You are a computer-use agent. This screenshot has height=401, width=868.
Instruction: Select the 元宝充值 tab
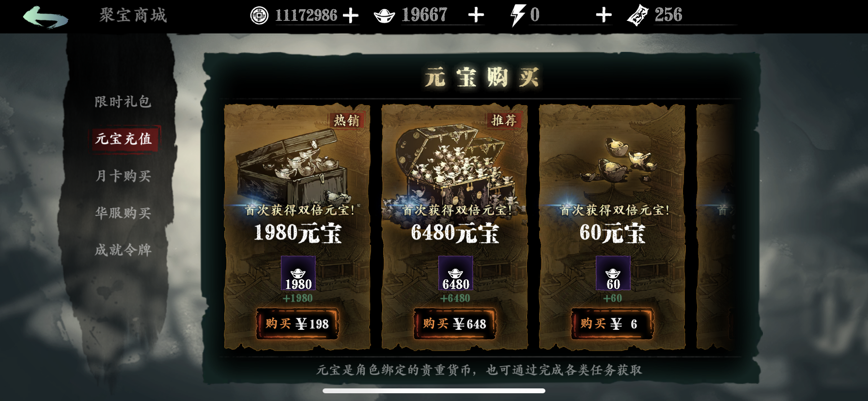click(124, 139)
